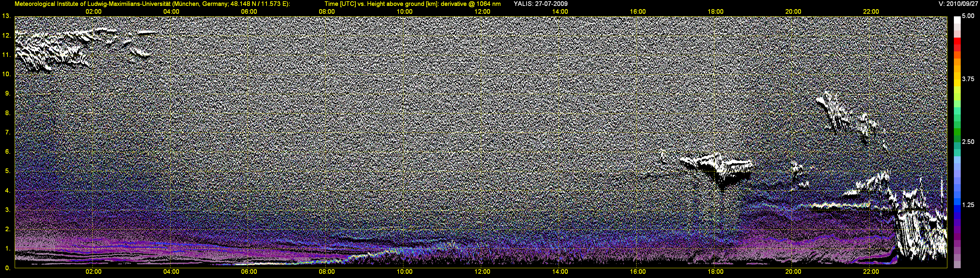Image resolution: width=980 pixels, height=278 pixels.
Task: Click the 5. km height axis label
Action: 8,171
